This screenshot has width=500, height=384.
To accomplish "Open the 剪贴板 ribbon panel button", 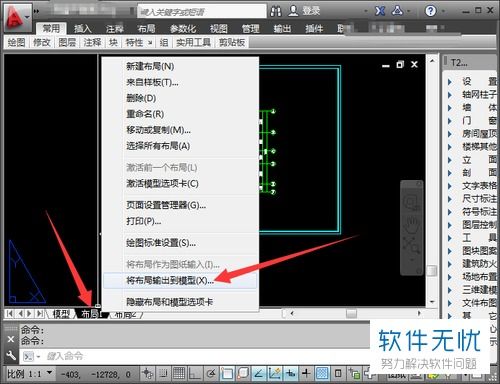I will coord(232,42).
